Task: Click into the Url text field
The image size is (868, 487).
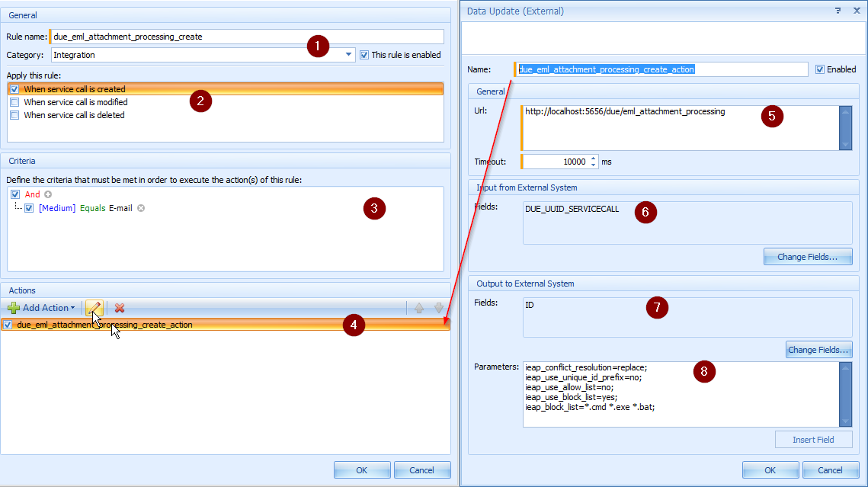Action: [678, 127]
